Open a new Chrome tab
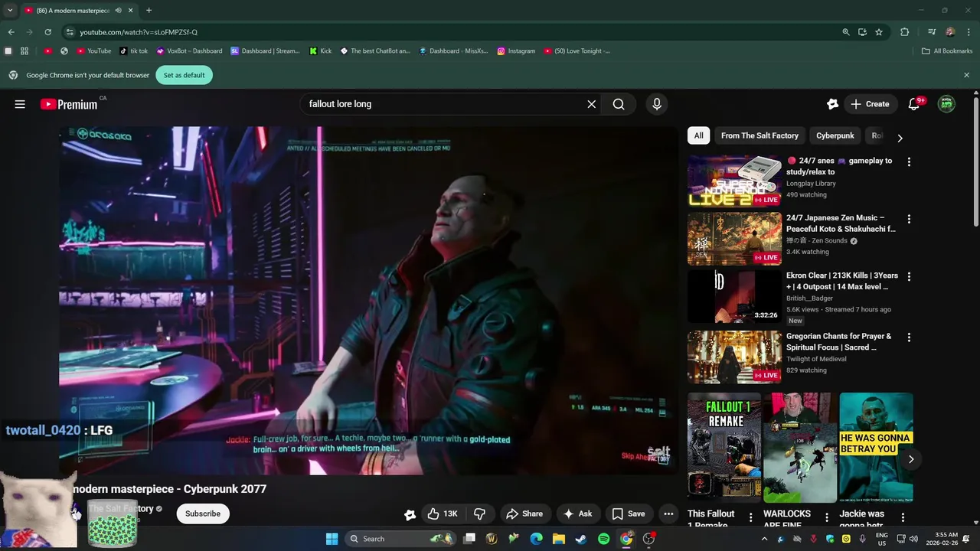 (149, 11)
